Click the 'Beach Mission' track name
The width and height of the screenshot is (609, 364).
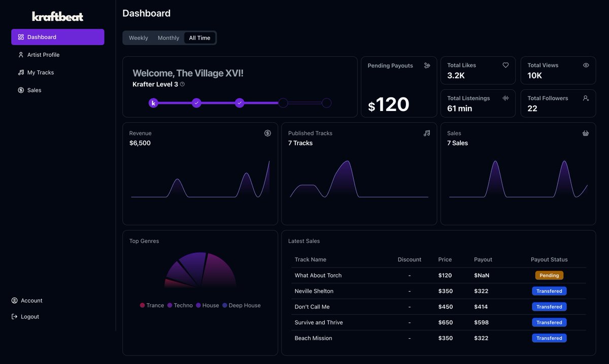coord(313,338)
